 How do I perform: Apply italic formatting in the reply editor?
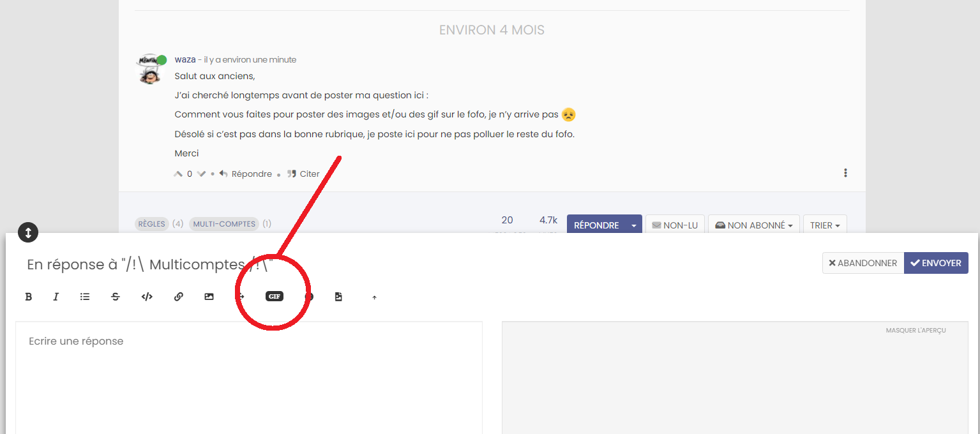pos(56,297)
